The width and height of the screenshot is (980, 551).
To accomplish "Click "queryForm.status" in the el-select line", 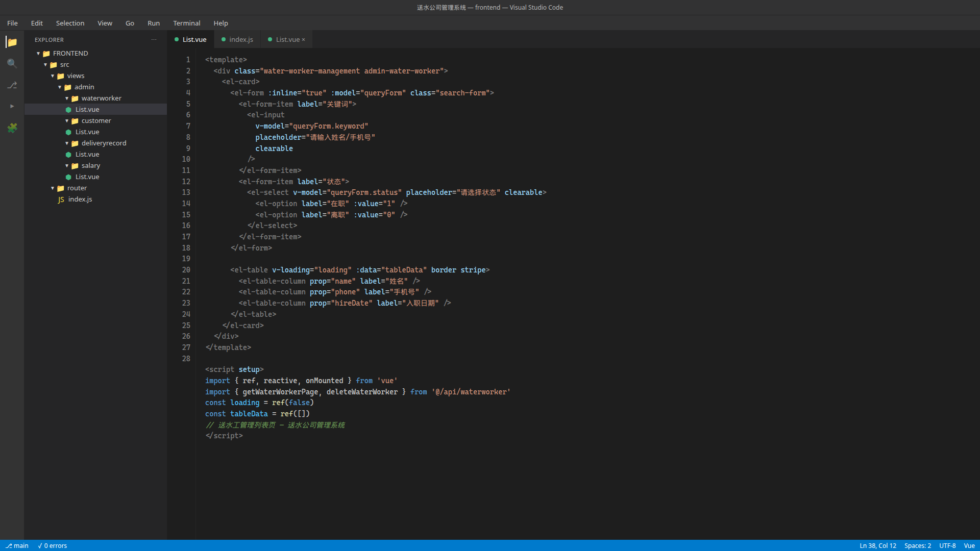I will (364, 192).
